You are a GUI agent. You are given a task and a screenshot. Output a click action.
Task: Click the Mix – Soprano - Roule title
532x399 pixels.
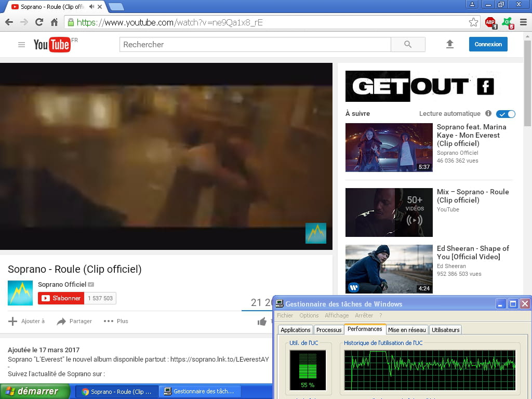coord(473,196)
